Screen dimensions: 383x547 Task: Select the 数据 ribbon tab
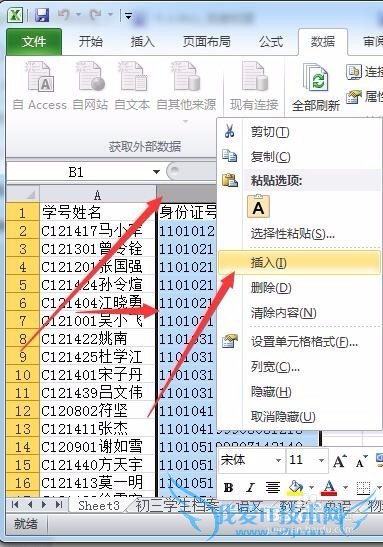pyautogui.click(x=323, y=42)
